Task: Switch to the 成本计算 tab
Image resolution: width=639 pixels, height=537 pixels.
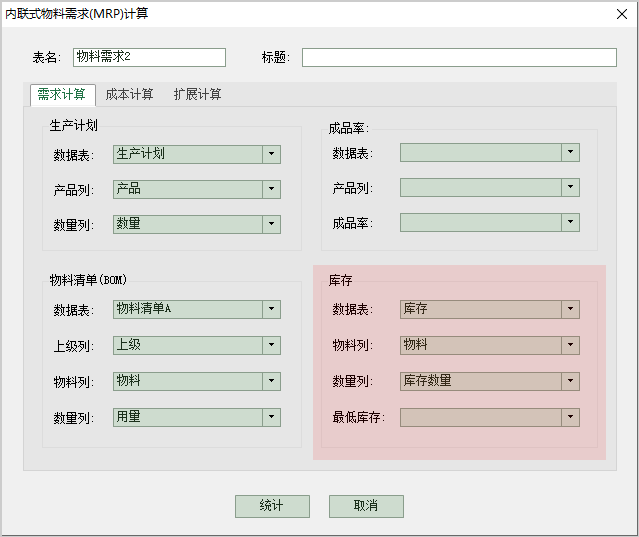Action: [130, 95]
